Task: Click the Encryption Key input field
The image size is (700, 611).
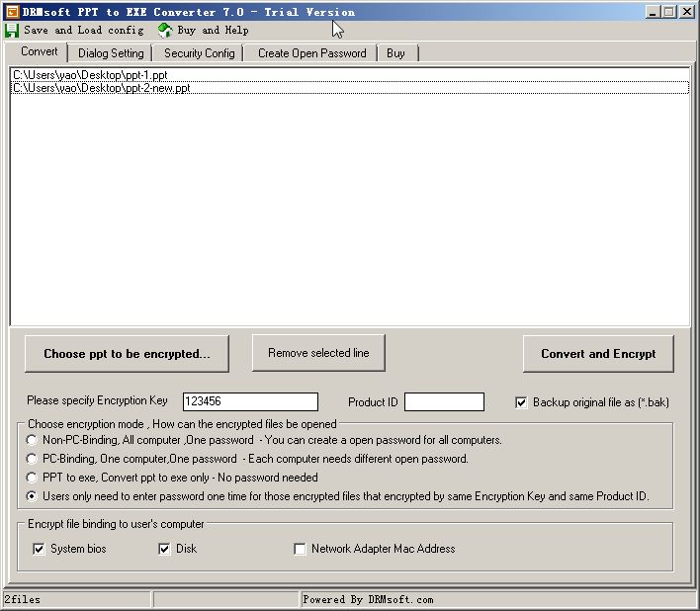Action: point(250,401)
